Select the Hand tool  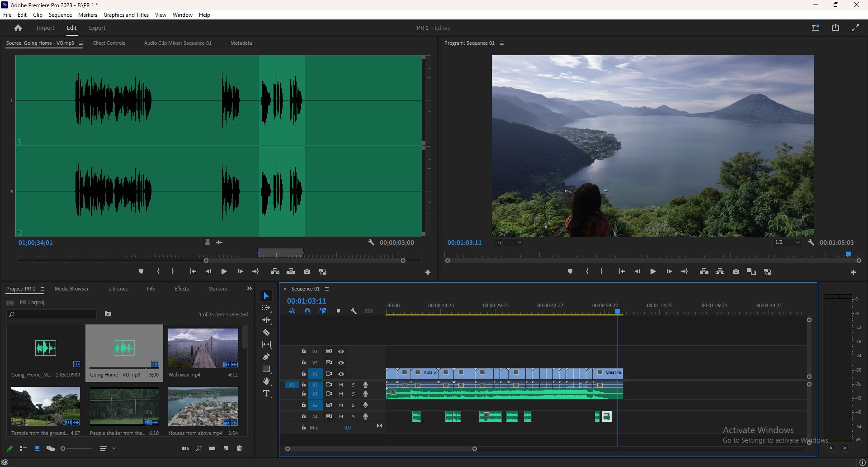click(x=266, y=381)
